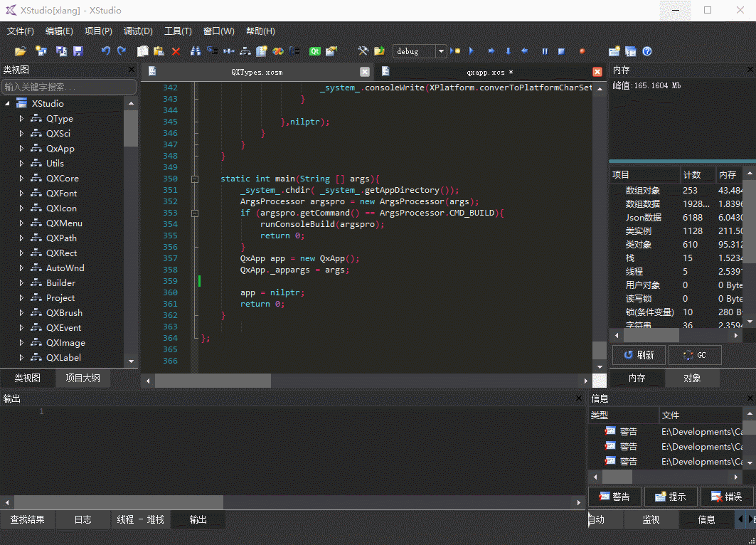This screenshot has width=756, height=545.
Task: Click the step out left-arrow icon
Action: pyautogui.click(x=525, y=51)
